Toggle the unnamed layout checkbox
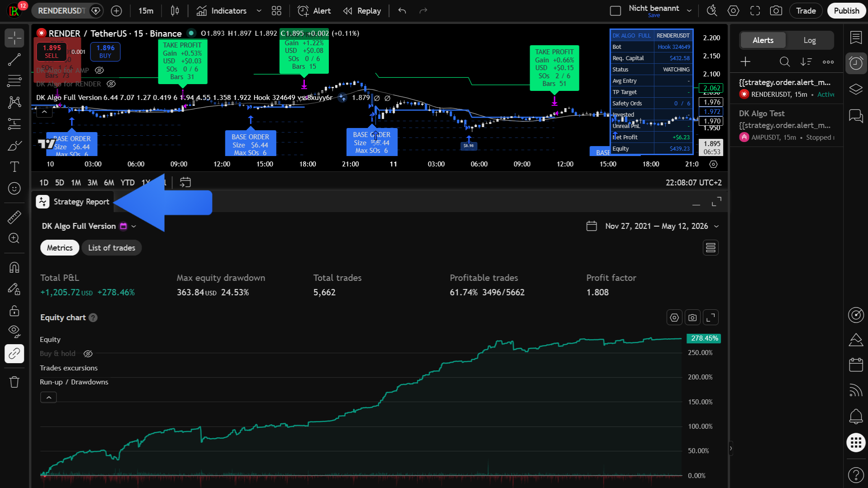 coord(615,11)
